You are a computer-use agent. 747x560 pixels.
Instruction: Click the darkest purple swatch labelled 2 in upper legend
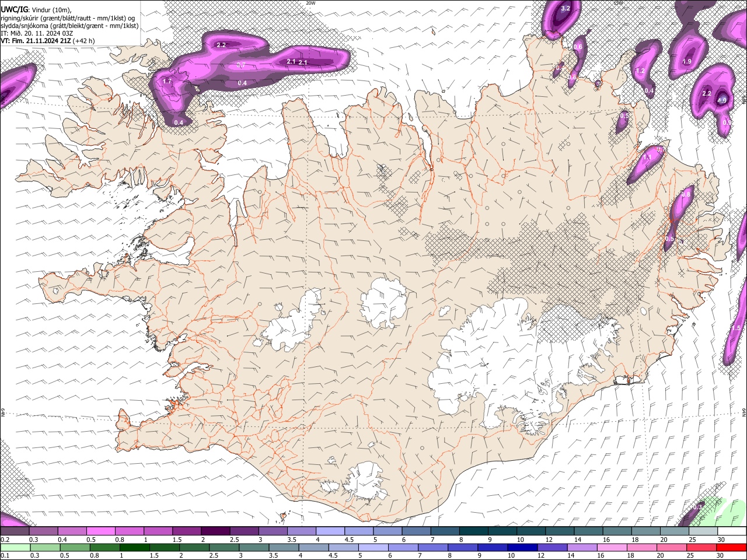point(215,531)
